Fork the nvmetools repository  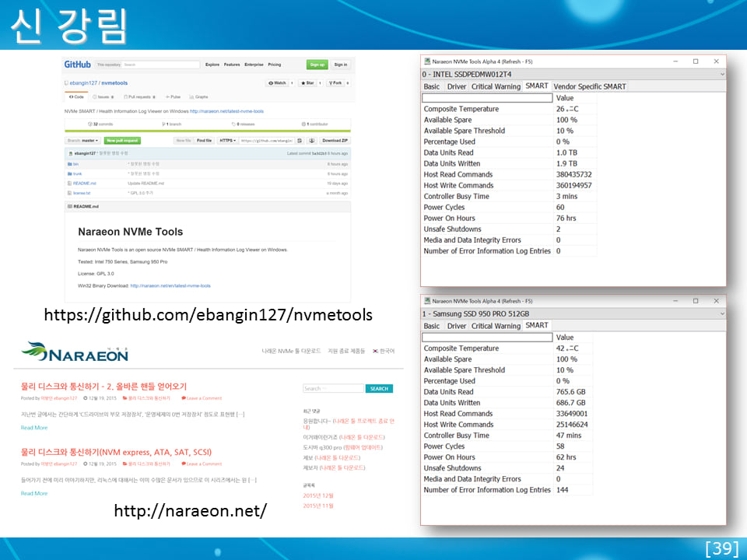pos(335,83)
